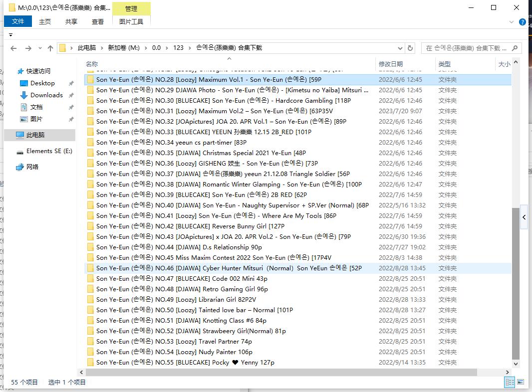
Task: Click the vertical scrollbar down arrow
Action: pos(516,364)
